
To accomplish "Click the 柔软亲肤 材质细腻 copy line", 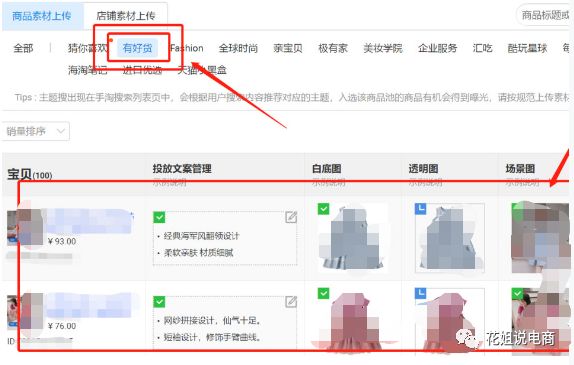I will [x=198, y=253].
